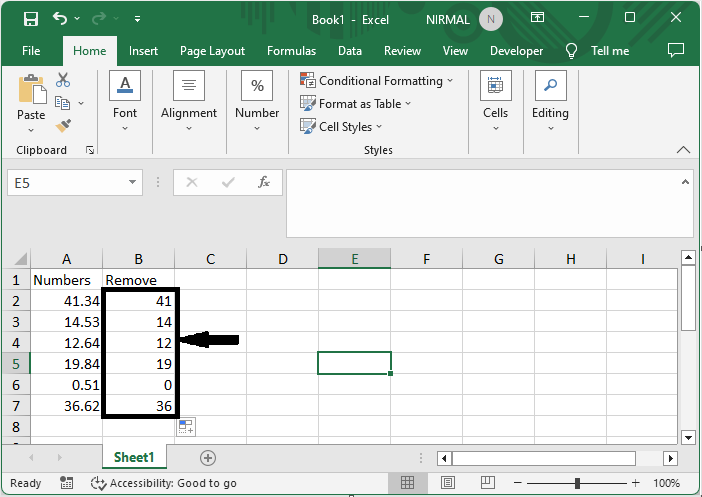Click the Redo arrow icon

[99, 18]
